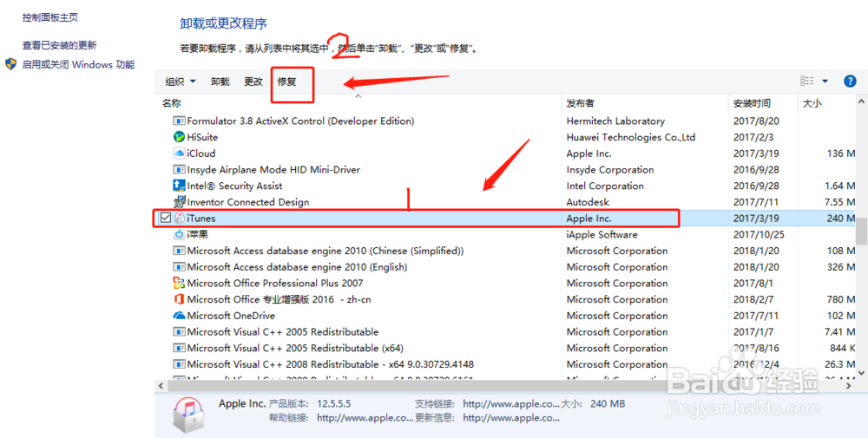Click the view layout icon in toolbar

pos(807,82)
